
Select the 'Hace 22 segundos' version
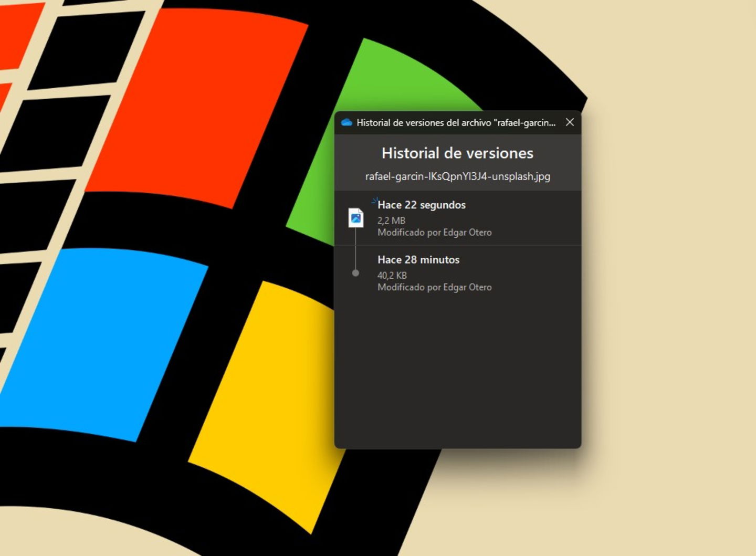[x=458, y=218]
